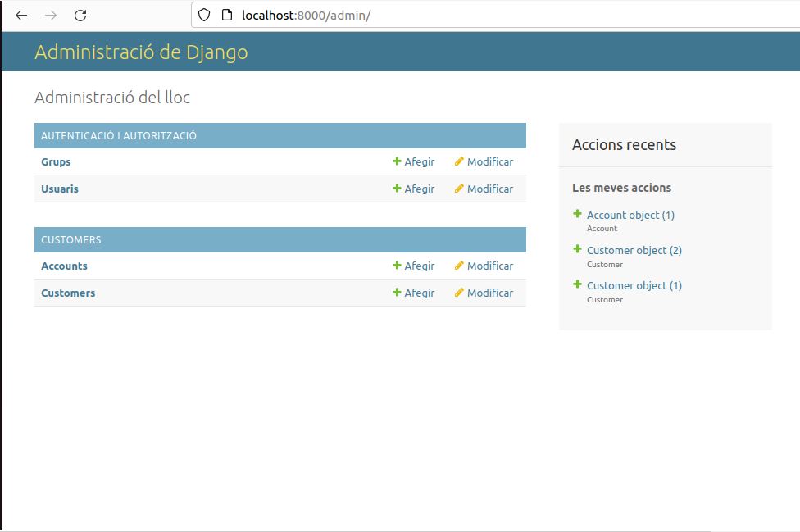Open the Usuaris model link
The image size is (800, 532).
[x=60, y=189]
